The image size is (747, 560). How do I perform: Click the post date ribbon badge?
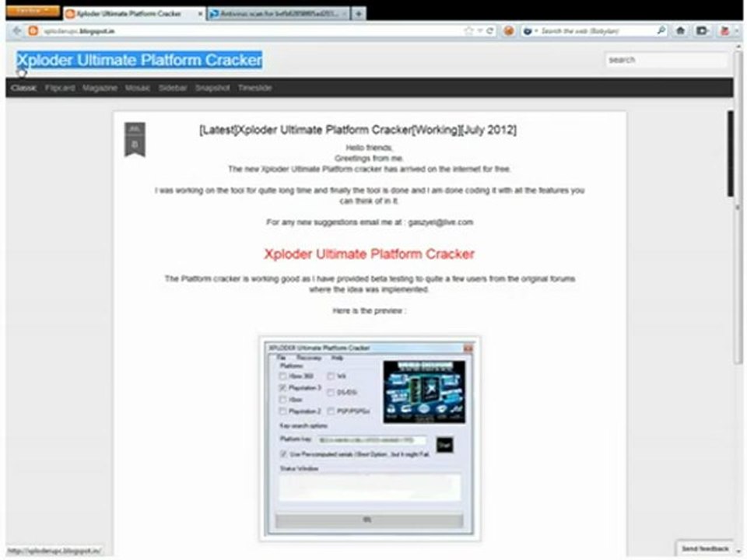click(135, 139)
